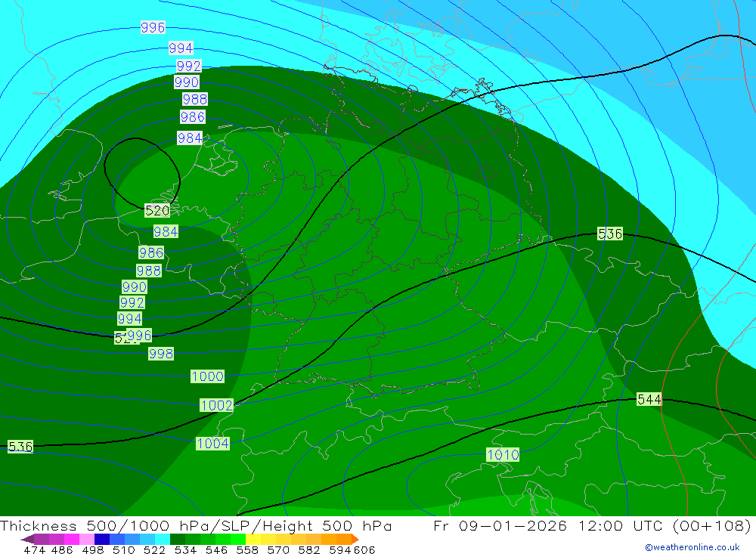756x554 pixels.
Task: Click the 546 legend value
Action: 216,550
